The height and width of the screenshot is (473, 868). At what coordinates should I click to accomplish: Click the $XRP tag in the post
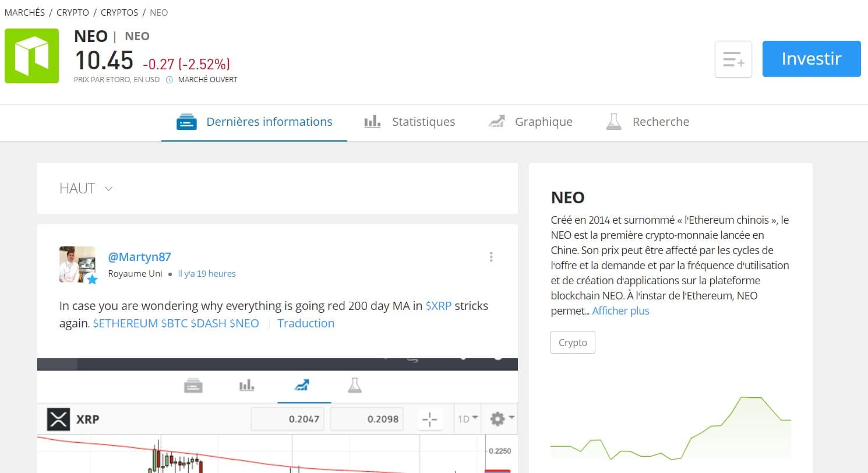pyautogui.click(x=439, y=306)
